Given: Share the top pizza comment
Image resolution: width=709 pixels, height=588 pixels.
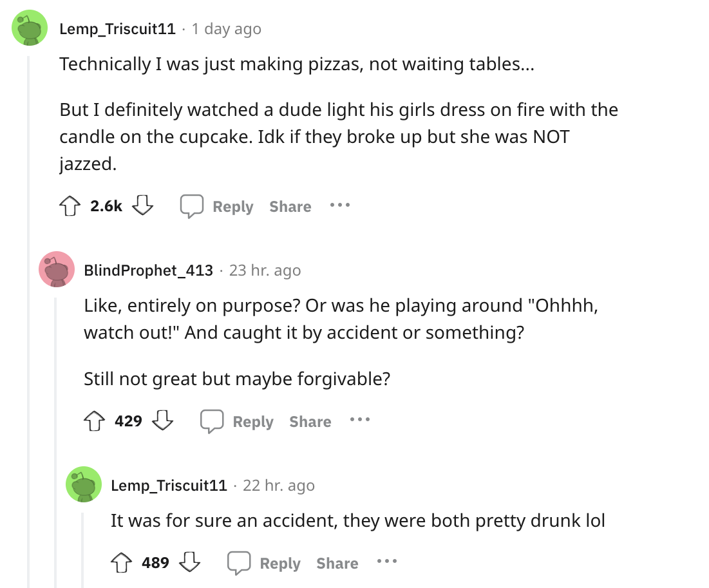Looking at the screenshot, I should 290,207.
